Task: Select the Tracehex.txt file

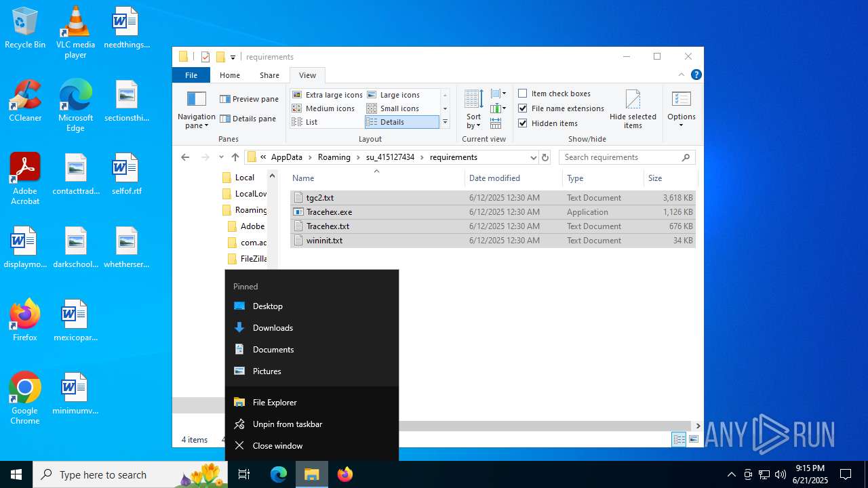Action: coord(492,226)
